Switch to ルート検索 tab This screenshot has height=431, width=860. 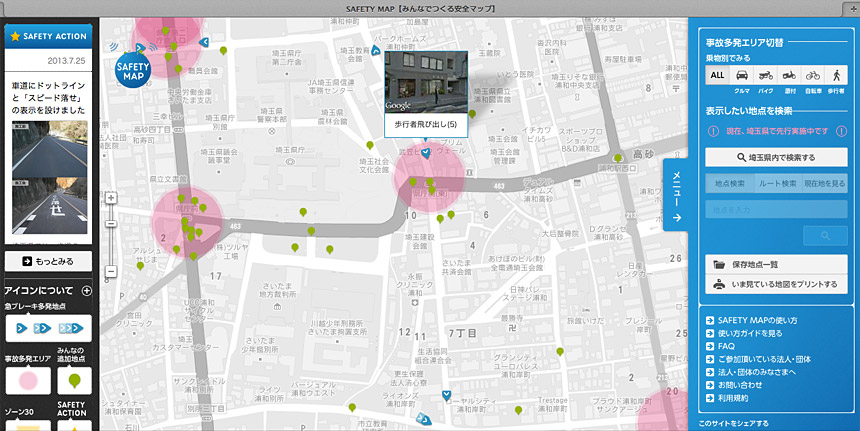777,184
